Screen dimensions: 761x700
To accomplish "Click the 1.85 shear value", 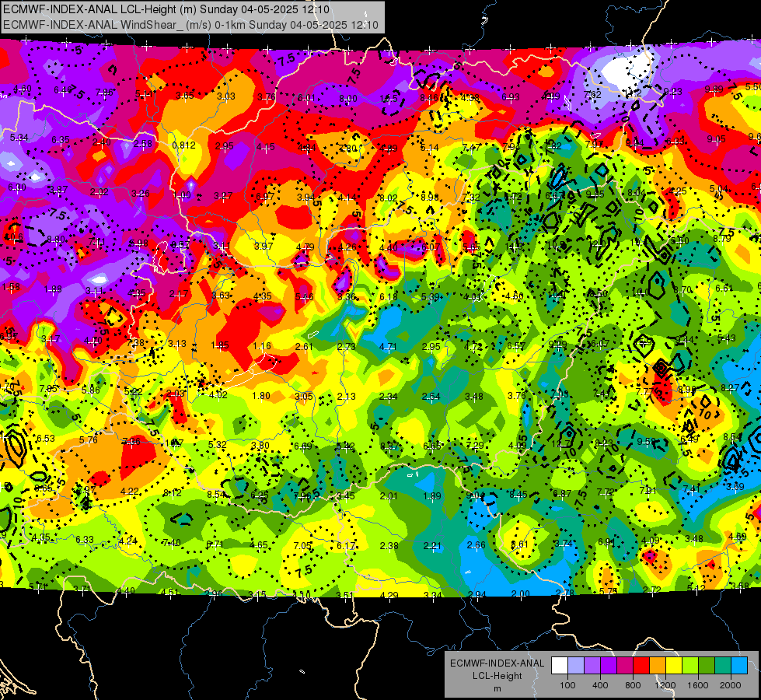I will (220, 345).
